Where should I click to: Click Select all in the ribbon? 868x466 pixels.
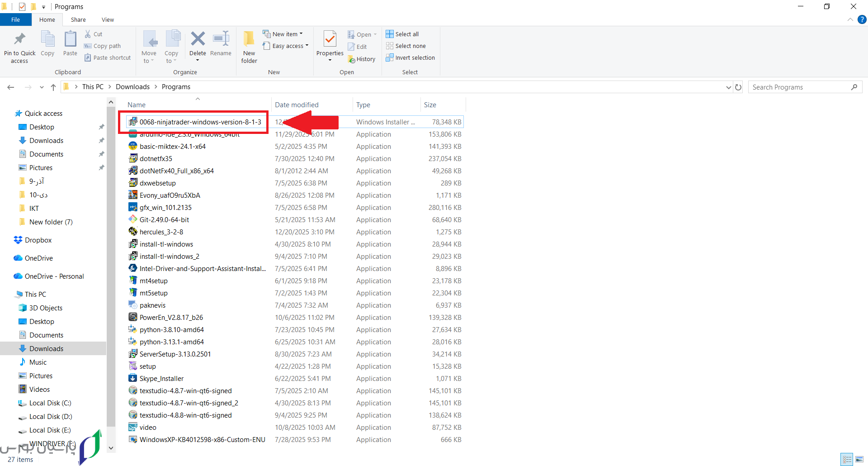pyautogui.click(x=402, y=34)
